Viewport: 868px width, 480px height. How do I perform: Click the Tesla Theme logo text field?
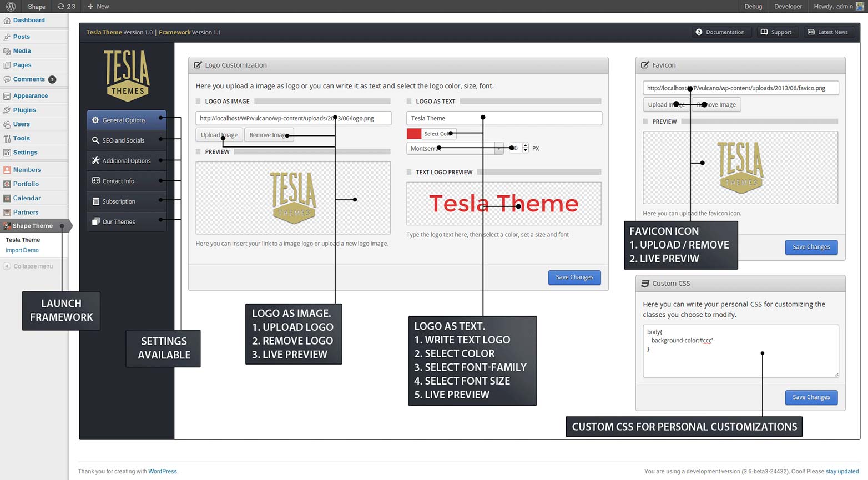tap(504, 118)
